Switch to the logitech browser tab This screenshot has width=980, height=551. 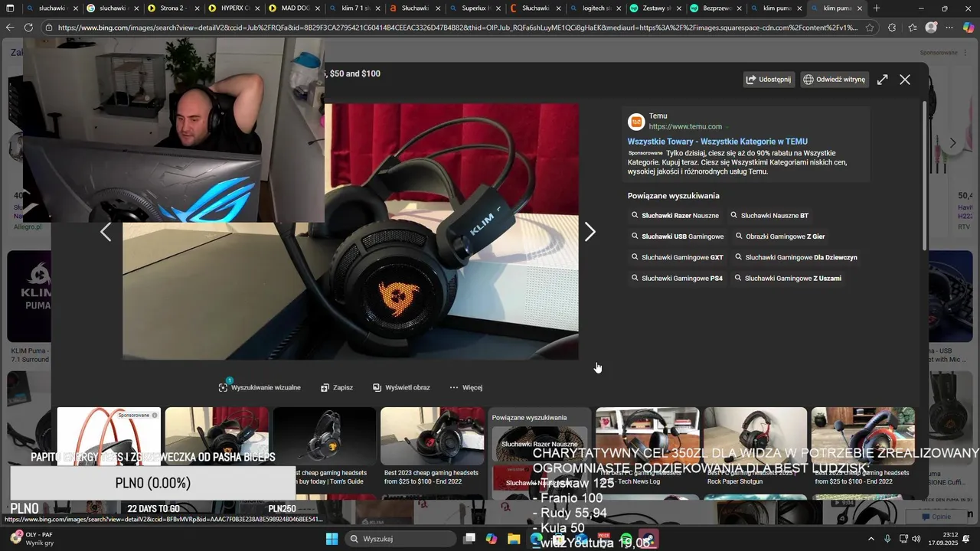pyautogui.click(x=595, y=8)
